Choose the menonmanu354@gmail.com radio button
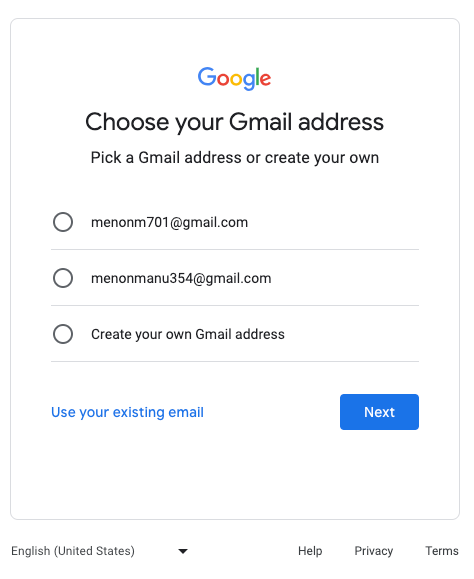The width and height of the screenshot is (474, 579). click(63, 278)
